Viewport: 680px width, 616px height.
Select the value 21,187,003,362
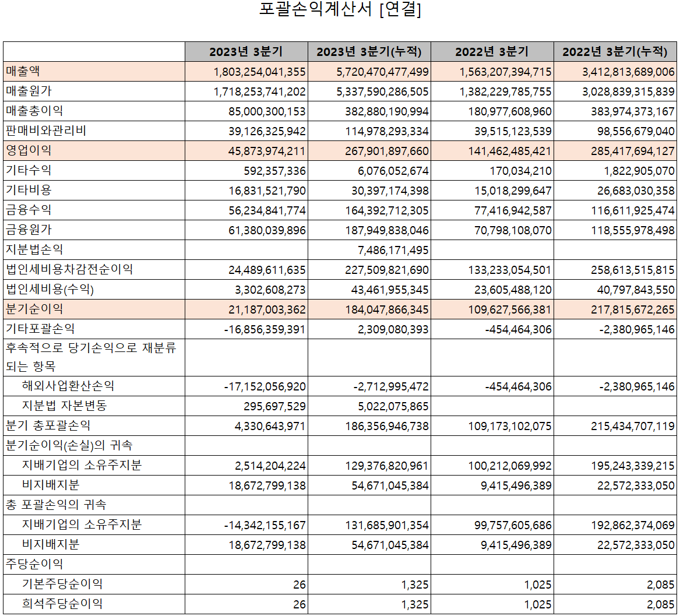coord(267,309)
